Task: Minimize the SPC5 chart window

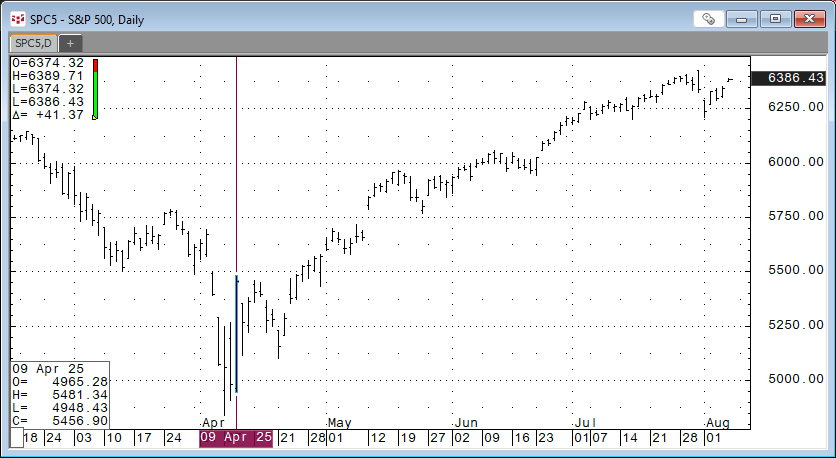Action: click(742, 19)
